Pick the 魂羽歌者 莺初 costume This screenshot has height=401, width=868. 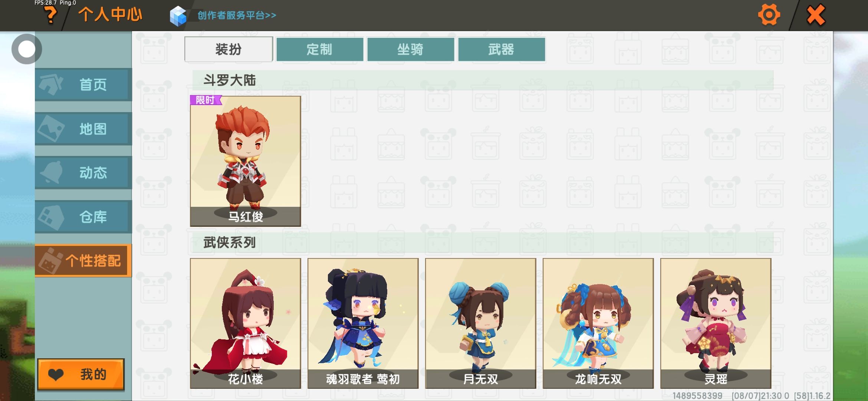pos(363,323)
